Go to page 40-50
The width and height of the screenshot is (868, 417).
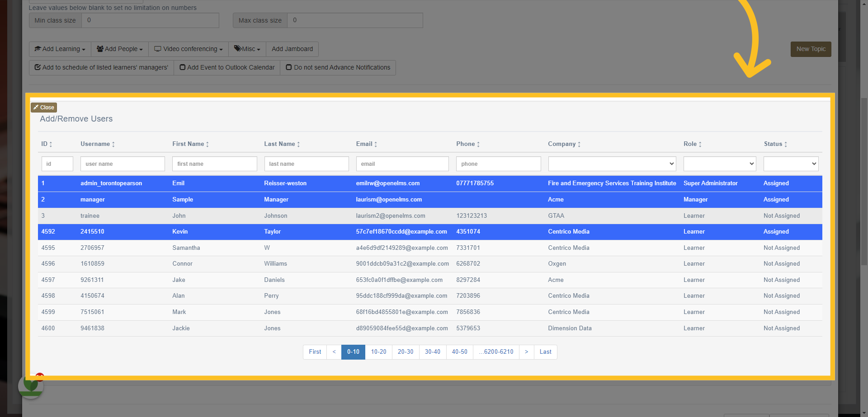(460, 352)
